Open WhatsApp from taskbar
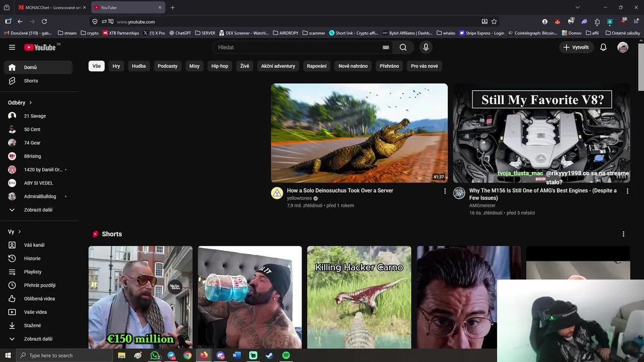644x362 pixels. pos(154,355)
